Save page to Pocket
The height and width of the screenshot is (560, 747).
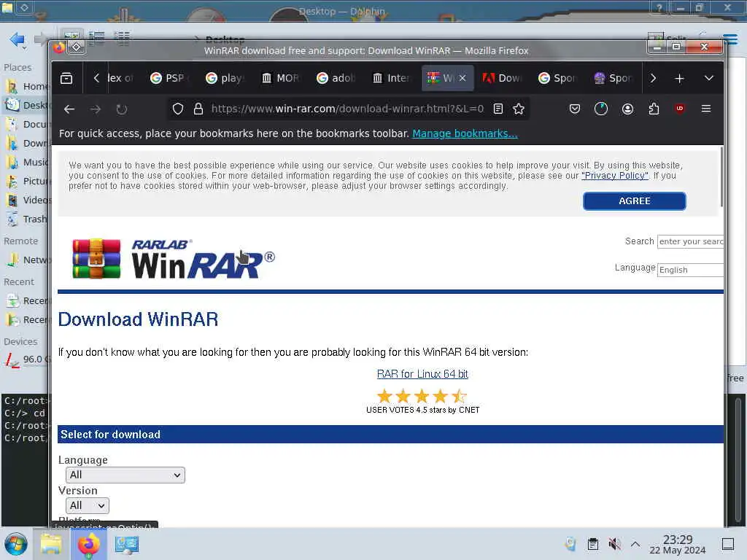coord(575,109)
